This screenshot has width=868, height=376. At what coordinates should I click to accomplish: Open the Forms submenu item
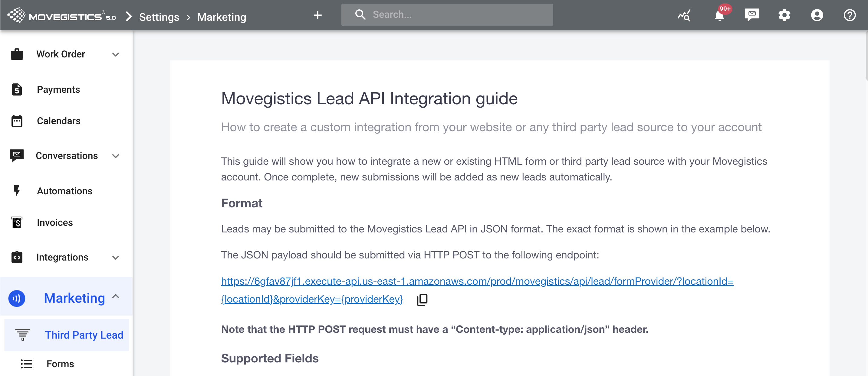60,364
